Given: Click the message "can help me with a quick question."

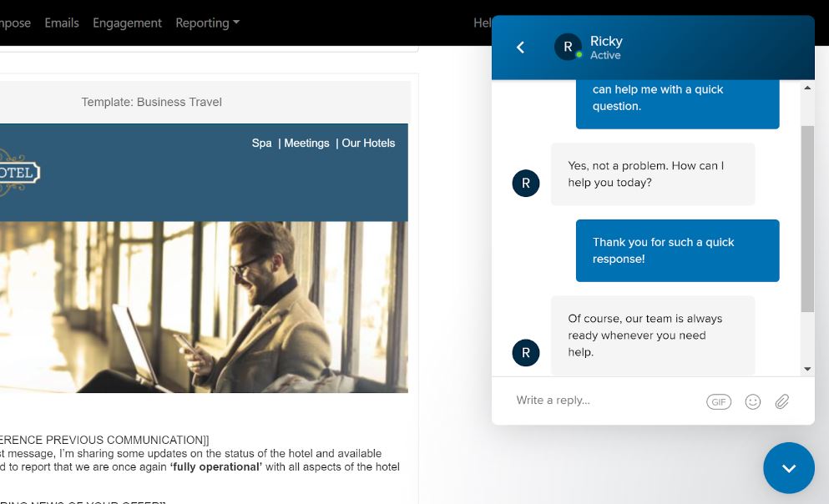Looking at the screenshot, I should (677, 103).
